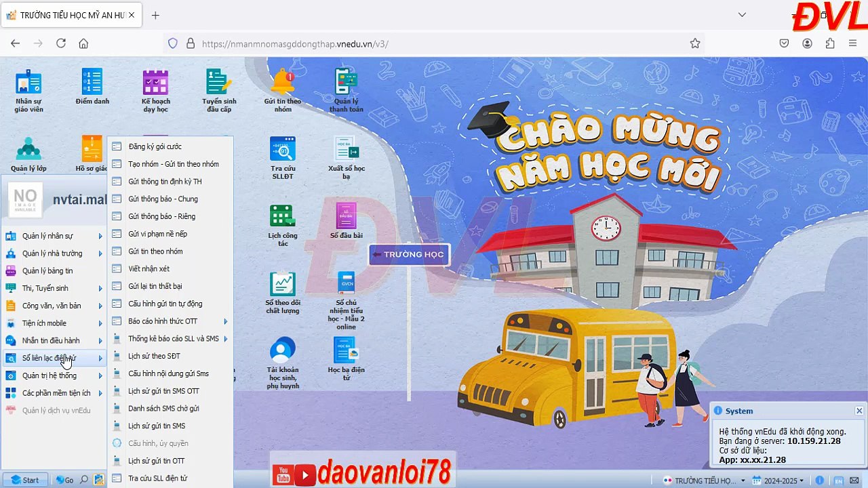This screenshot has width=868, height=488.
Task: Close the System notification popup
Action: [x=859, y=411]
